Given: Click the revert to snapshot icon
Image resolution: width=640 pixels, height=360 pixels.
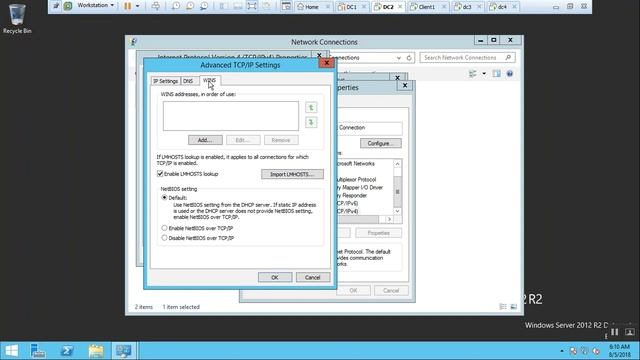Looking at the screenshot, I should click(190, 6).
